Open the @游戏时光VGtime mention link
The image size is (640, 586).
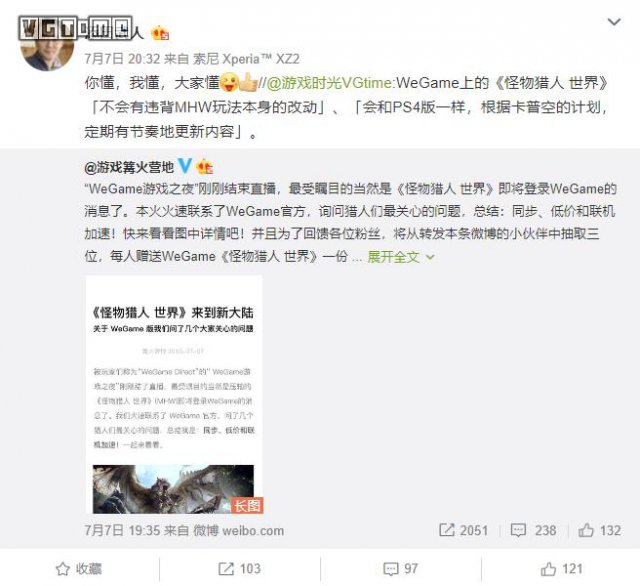[329, 83]
